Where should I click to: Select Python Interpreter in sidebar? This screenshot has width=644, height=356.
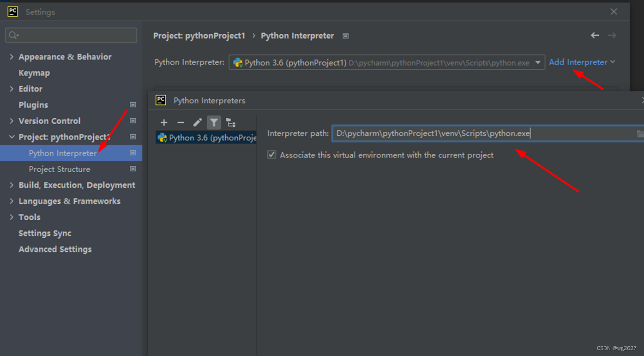tap(71, 153)
